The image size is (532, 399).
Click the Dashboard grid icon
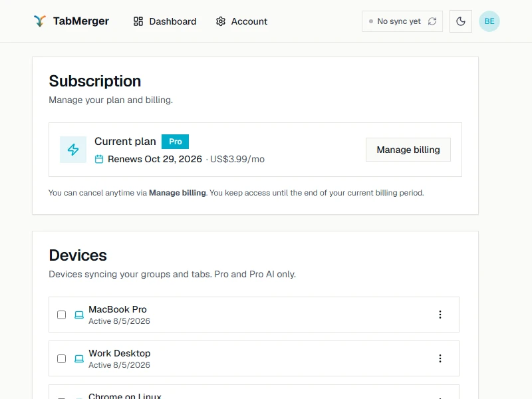138,21
